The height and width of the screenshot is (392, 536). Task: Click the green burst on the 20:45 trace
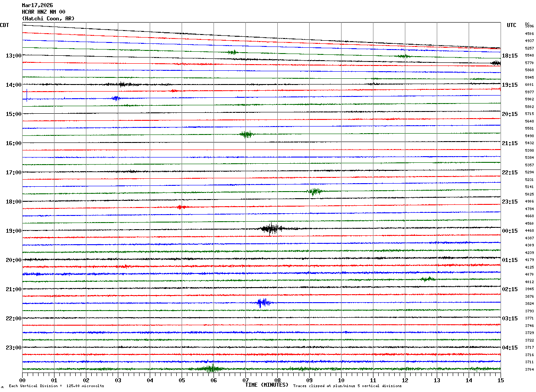(427, 279)
